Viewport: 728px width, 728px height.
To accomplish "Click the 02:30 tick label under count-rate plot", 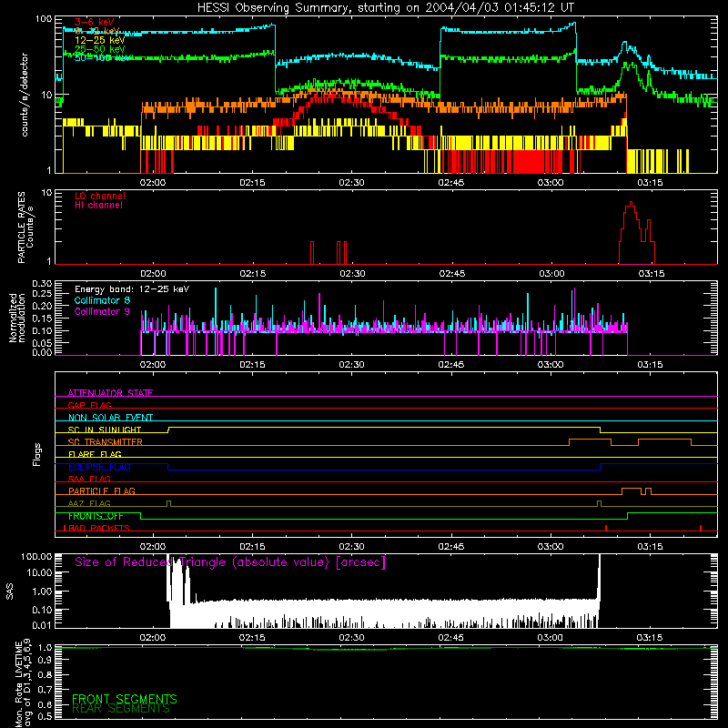I will [351, 183].
